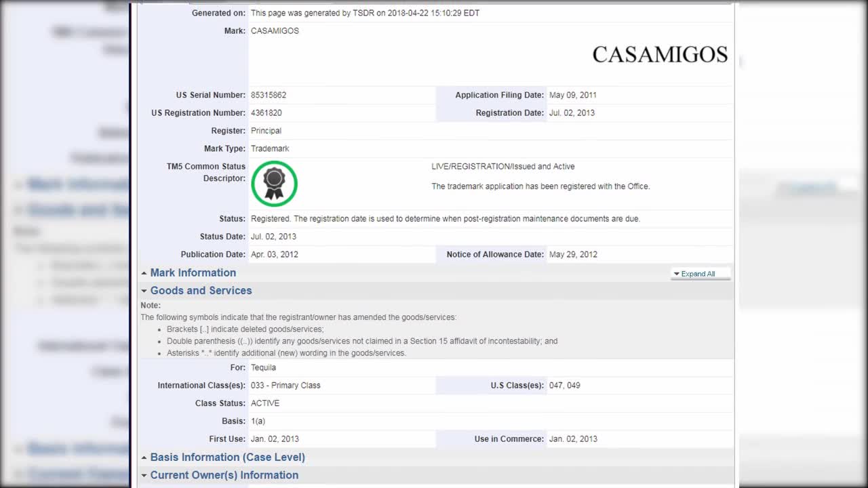Click the Register value Principal
Viewport: 868px width, 488px height.
click(x=266, y=131)
